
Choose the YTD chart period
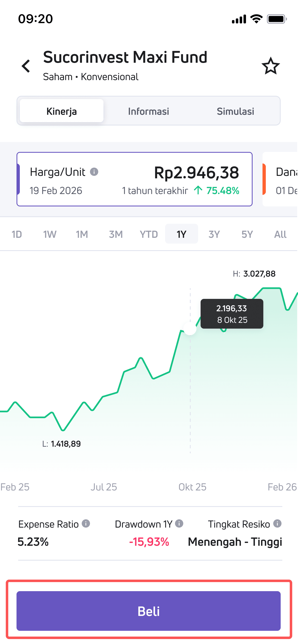149,234
